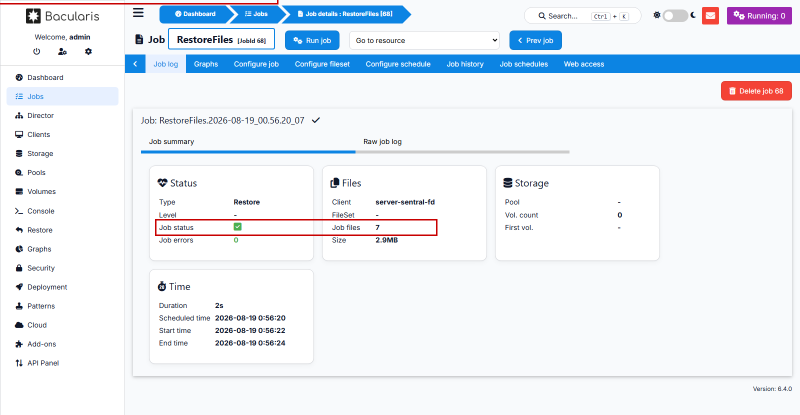Click the Job details RestoreFiles breadcrumb
Image resolution: width=800 pixels, height=415 pixels.
click(x=345, y=14)
